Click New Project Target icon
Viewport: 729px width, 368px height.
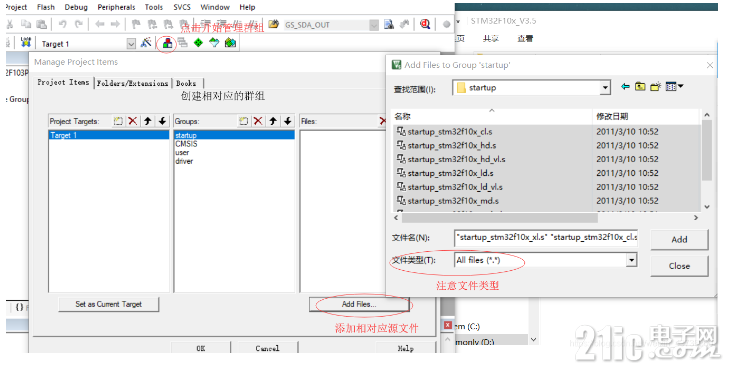(x=118, y=121)
